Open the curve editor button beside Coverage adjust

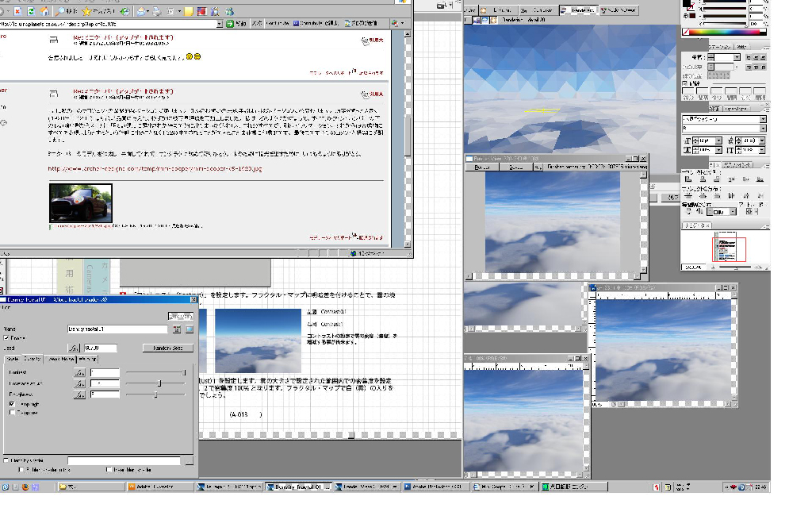click(x=79, y=383)
